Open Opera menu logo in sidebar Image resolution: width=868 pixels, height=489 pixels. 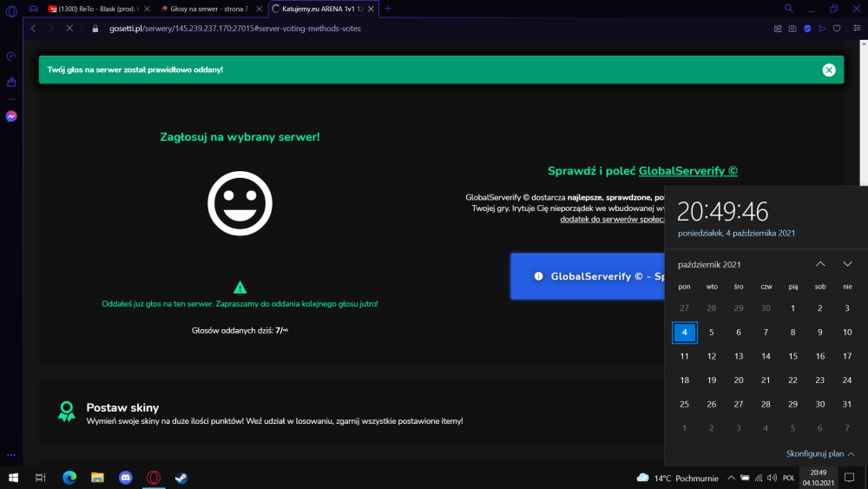click(x=11, y=11)
